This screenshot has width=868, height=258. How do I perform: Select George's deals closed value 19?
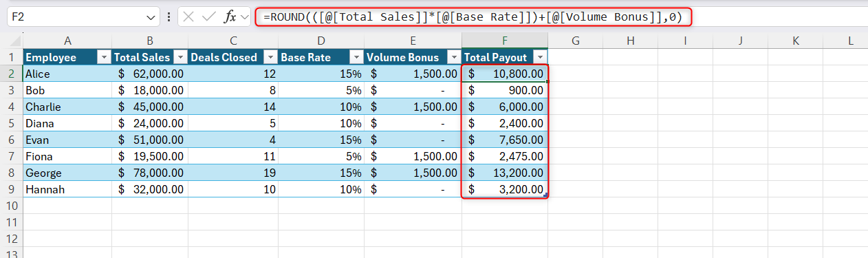233,173
